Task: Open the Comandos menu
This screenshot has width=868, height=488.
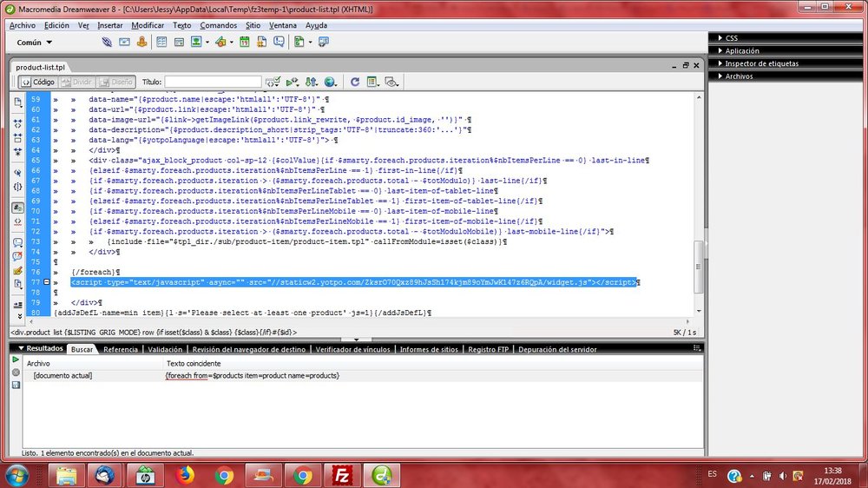Action: (218, 25)
